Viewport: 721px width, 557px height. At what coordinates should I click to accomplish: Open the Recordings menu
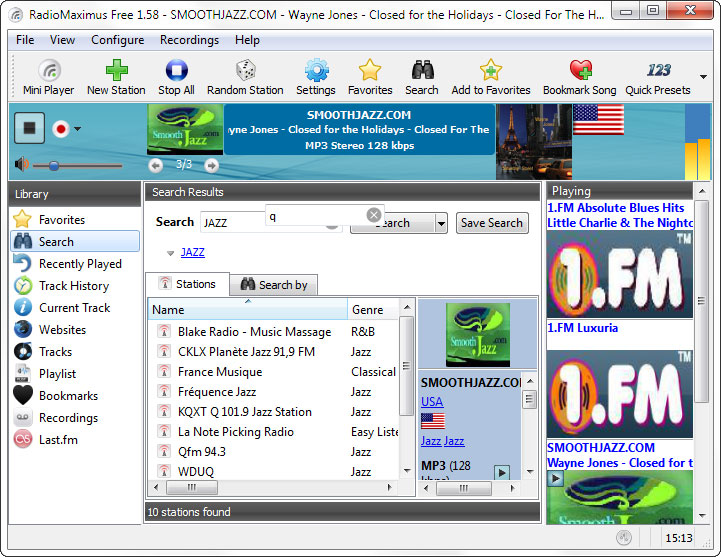(x=189, y=40)
